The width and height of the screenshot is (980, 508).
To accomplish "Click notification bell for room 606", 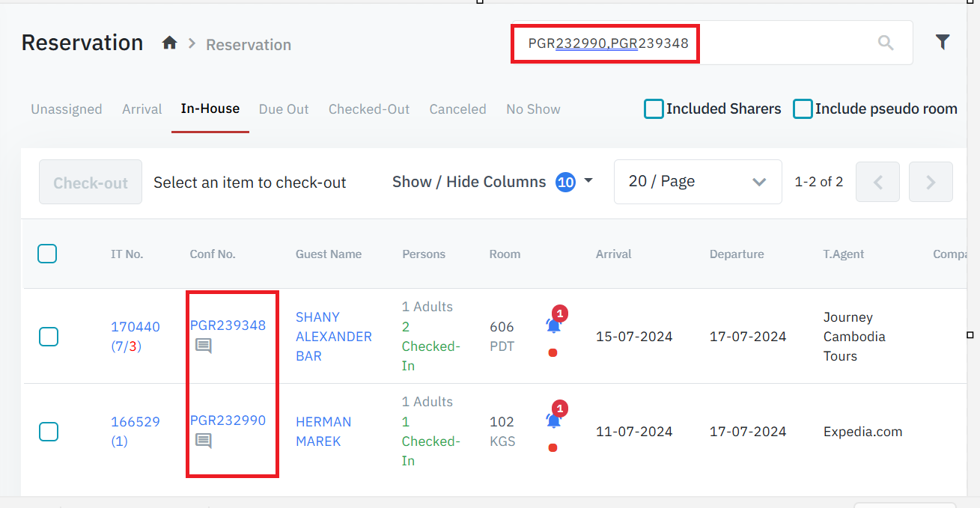I will pyautogui.click(x=553, y=325).
